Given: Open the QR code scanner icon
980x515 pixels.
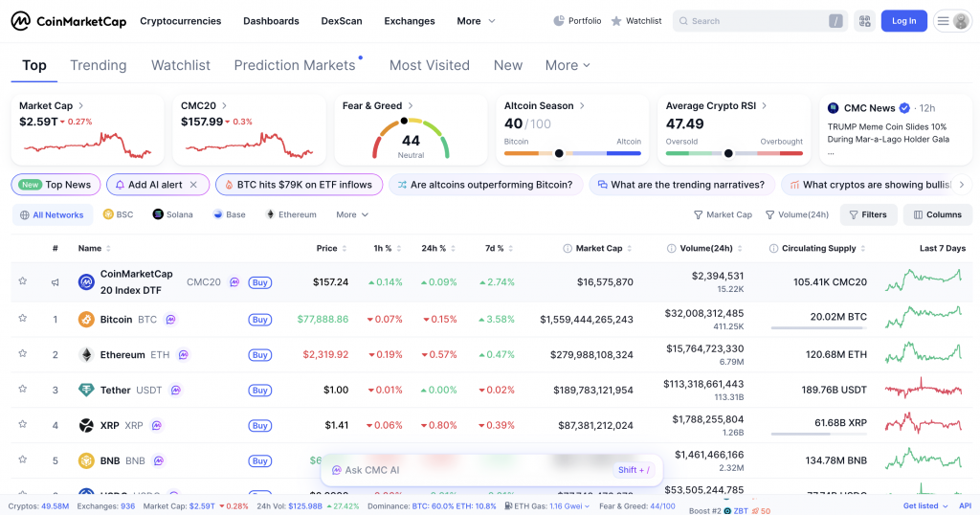Looking at the screenshot, I should coord(864,21).
